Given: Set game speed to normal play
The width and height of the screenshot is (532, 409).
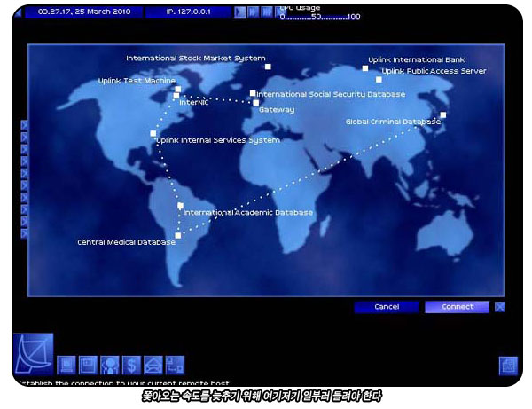Looking at the screenshot, I should point(240,12).
